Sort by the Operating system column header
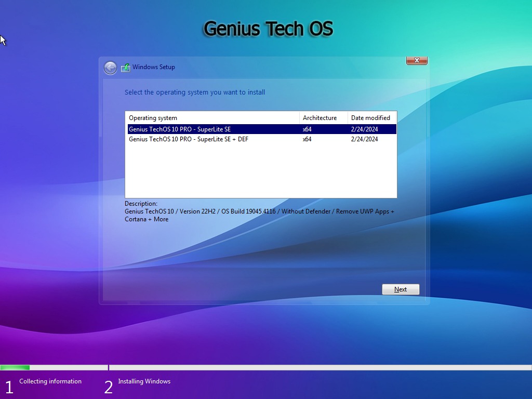Image resolution: width=532 pixels, height=399 pixels. 212,118
